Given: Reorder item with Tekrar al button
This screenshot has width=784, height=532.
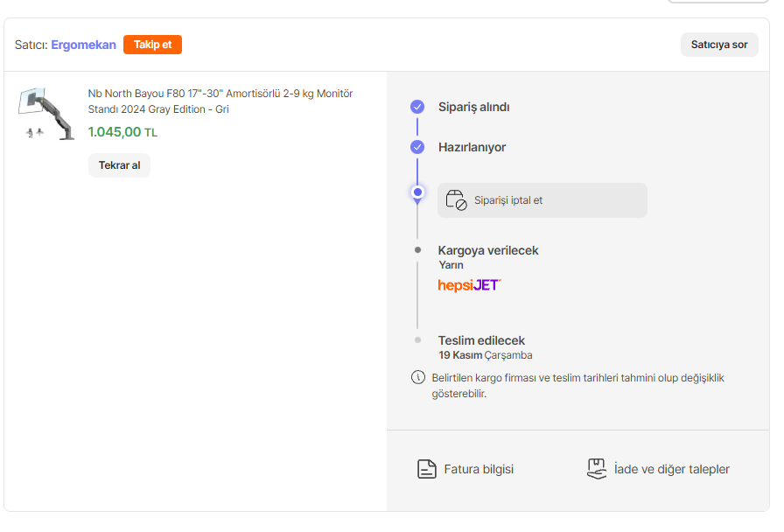Looking at the screenshot, I should click(x=119, y=165).
